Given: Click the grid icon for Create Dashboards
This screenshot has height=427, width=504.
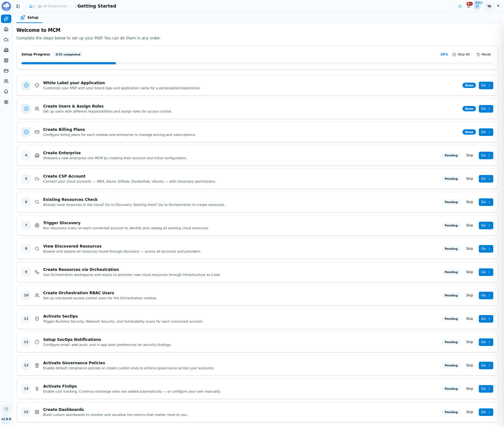Looking at the screenshot, I should coord(37,412).
